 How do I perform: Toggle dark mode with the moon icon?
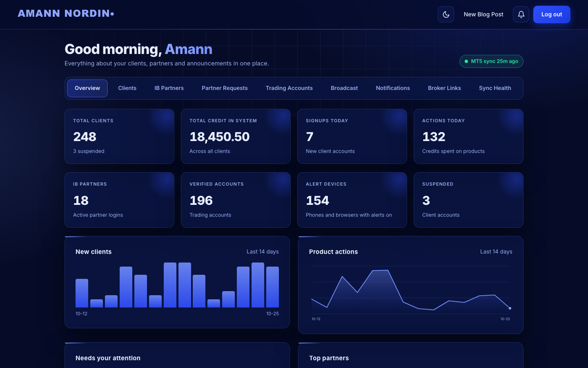click(x=446, y=14)
